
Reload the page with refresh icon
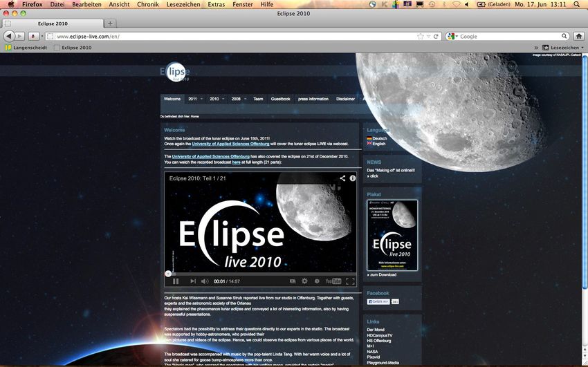(436, 37)
